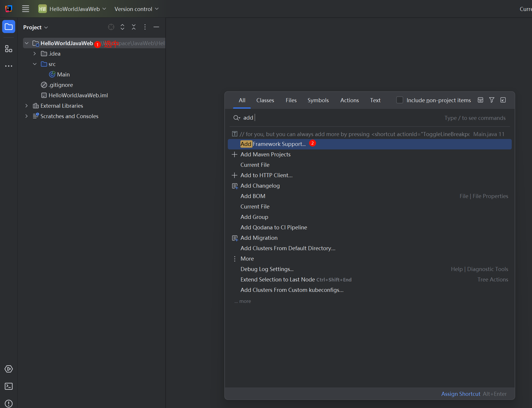Viewport: 532px width, 408px height.
Task: Select Add Clusters From Custom kubeconfigs... result
Action: (370, 290)
